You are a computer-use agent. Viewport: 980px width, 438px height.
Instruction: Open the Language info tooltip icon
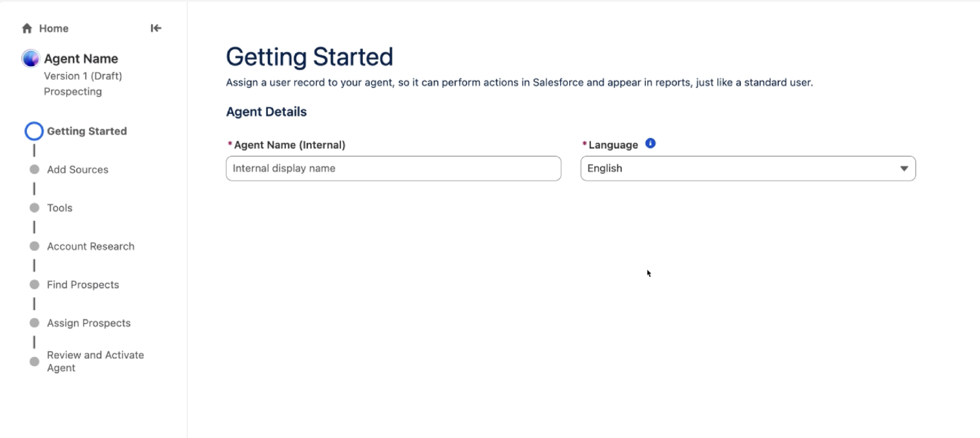(650, 143)
